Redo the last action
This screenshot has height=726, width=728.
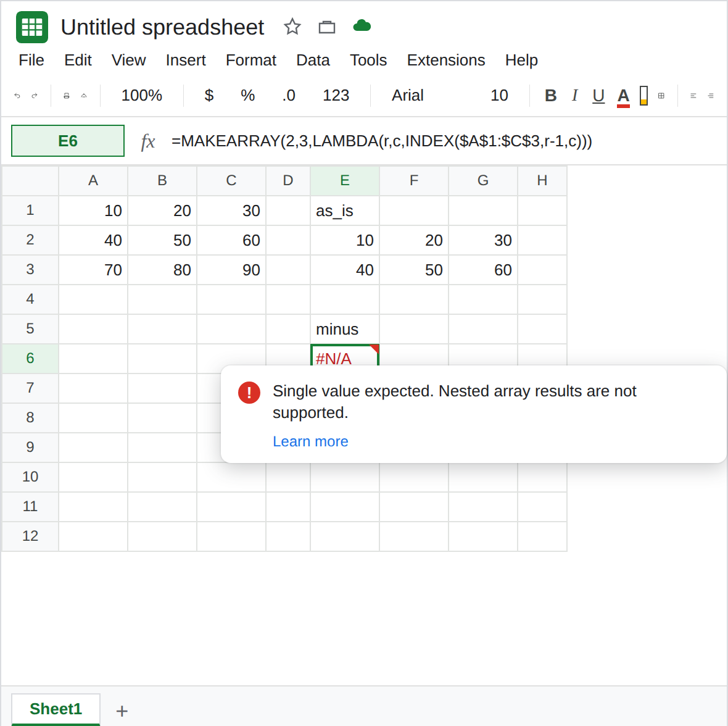click(x=35, y=96)
